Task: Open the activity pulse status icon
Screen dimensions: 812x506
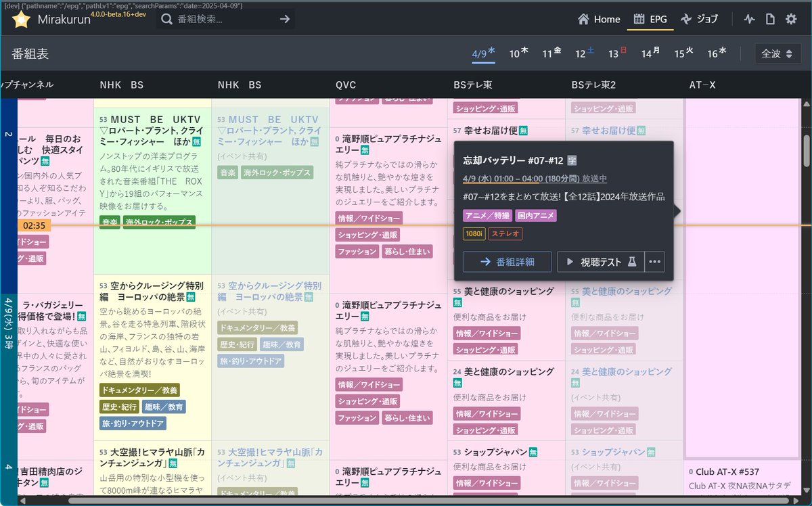Action: (x=749, y=19)
